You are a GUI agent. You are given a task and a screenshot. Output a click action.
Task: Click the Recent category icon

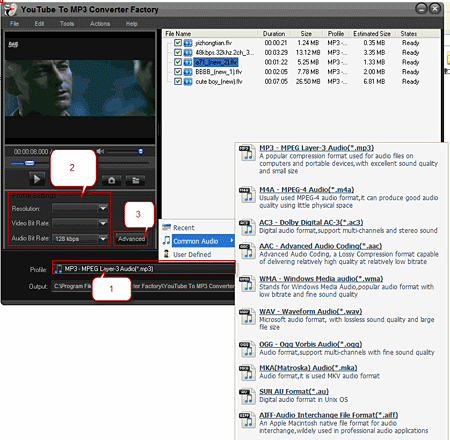166,227
